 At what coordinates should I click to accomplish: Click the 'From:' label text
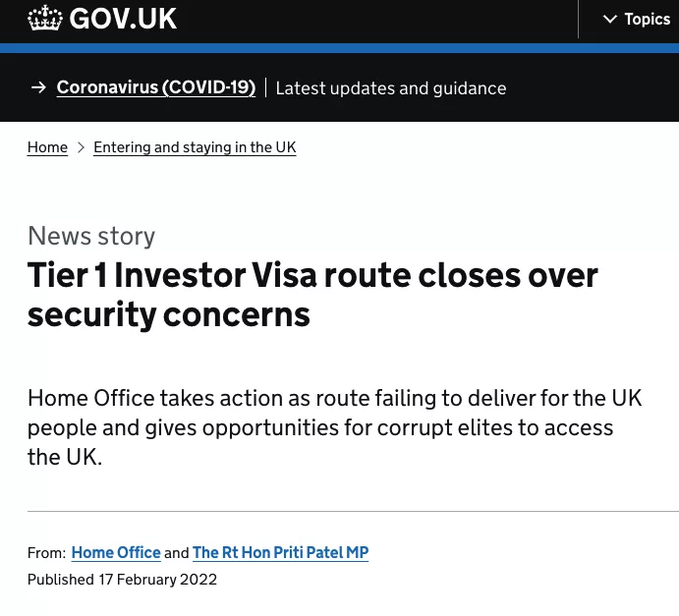(x=46, y=553)
